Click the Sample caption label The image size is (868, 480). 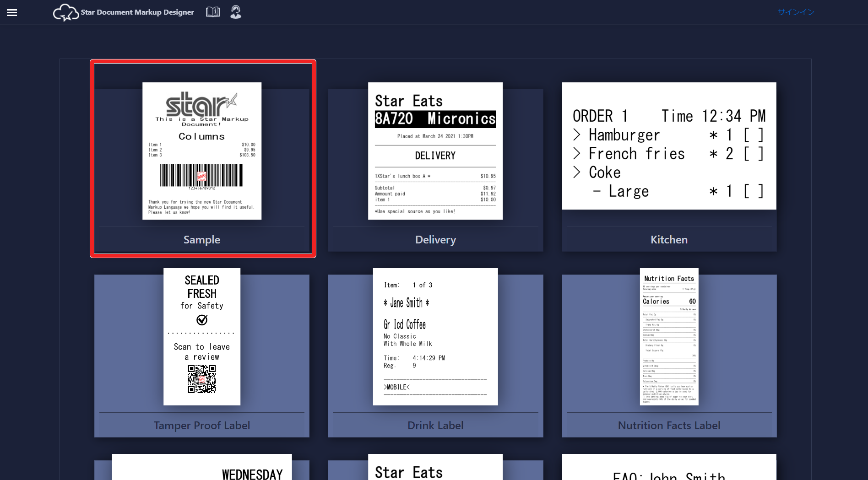point(202,240)
